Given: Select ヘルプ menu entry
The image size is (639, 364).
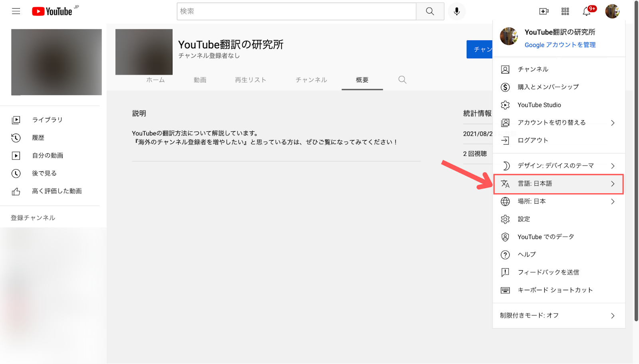Looking at the screenshot, I should coord(559,255).
